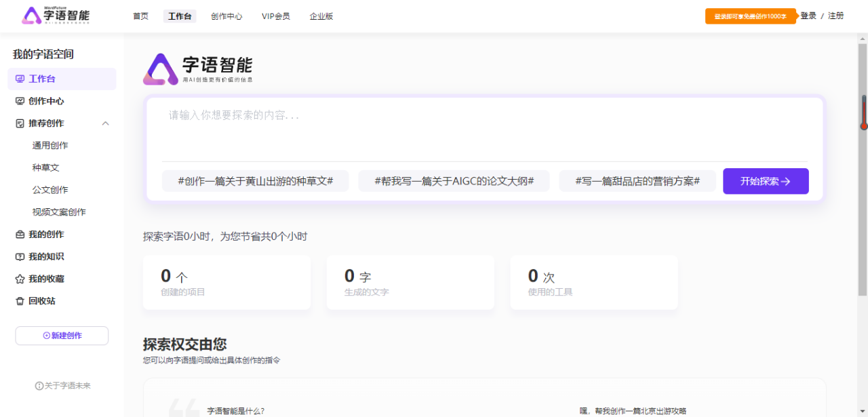
Task: Select the 工作台 workspace icon in sidebar
Action: coord(21,79)
